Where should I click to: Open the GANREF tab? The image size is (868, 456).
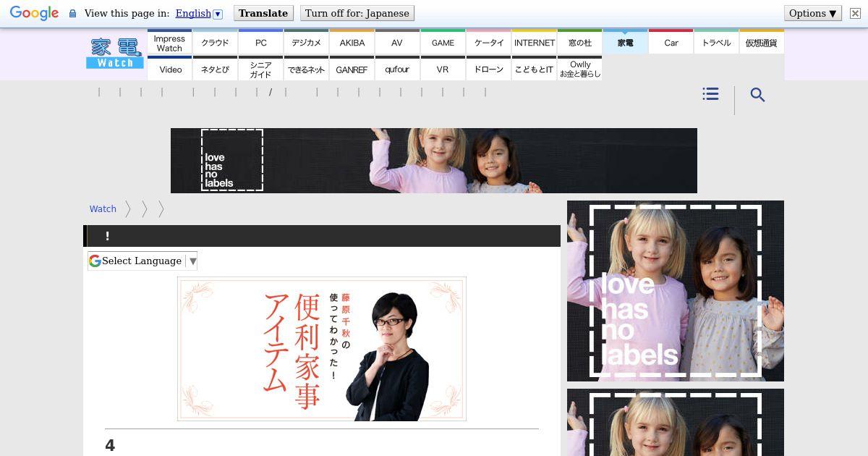(x=352, y=69)
